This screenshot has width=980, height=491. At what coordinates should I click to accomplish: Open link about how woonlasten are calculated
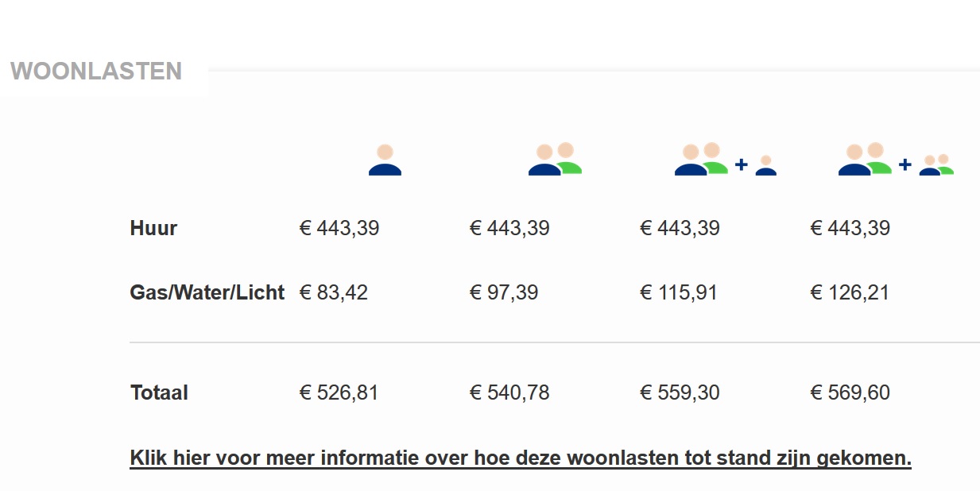click(521, 458)
